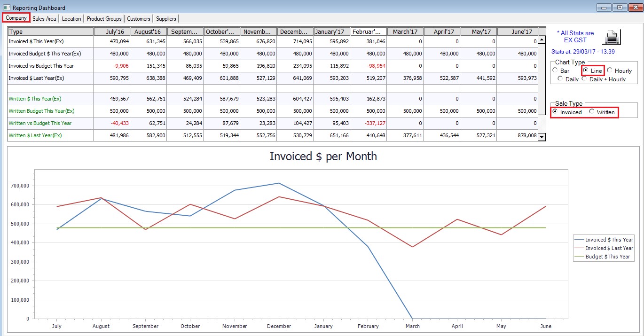Select the Line chart type option
Screen dimensions: 644x336
(586, 70)
